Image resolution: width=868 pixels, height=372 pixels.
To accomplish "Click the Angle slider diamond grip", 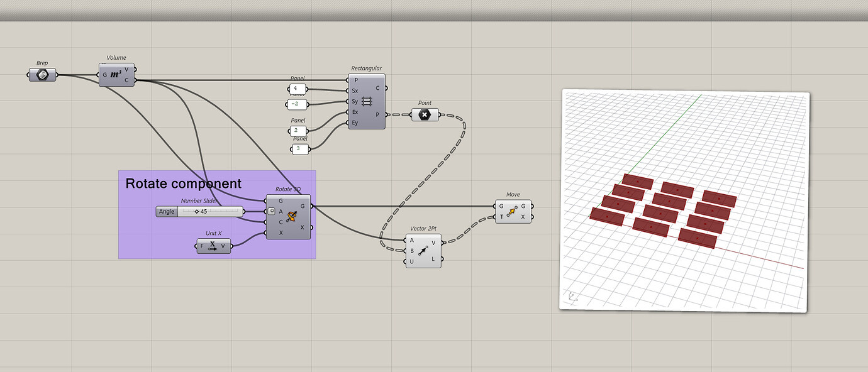I will [x=196, y=211].
